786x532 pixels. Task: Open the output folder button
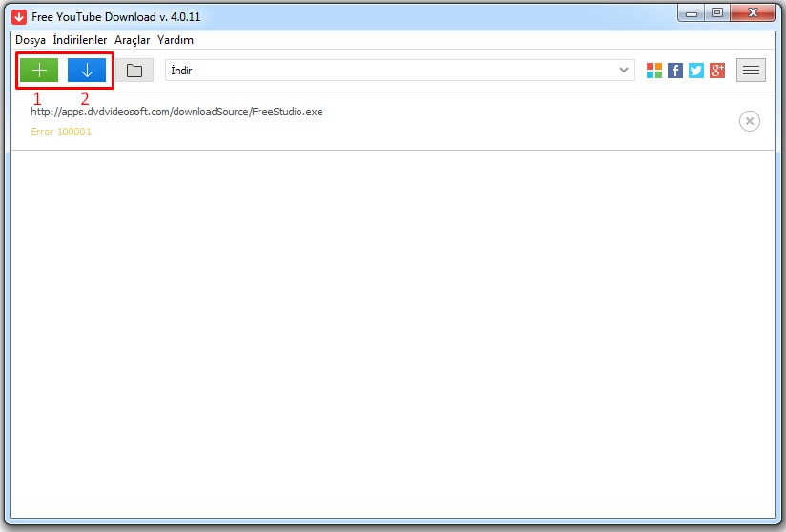[134, 71]
